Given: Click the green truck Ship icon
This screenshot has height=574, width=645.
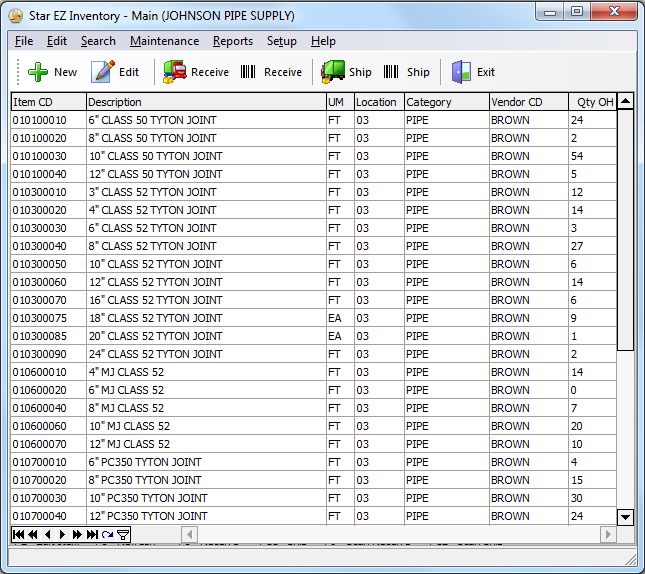Looking at the screenshot, I should pyautogui.click(x=333, y=72).
